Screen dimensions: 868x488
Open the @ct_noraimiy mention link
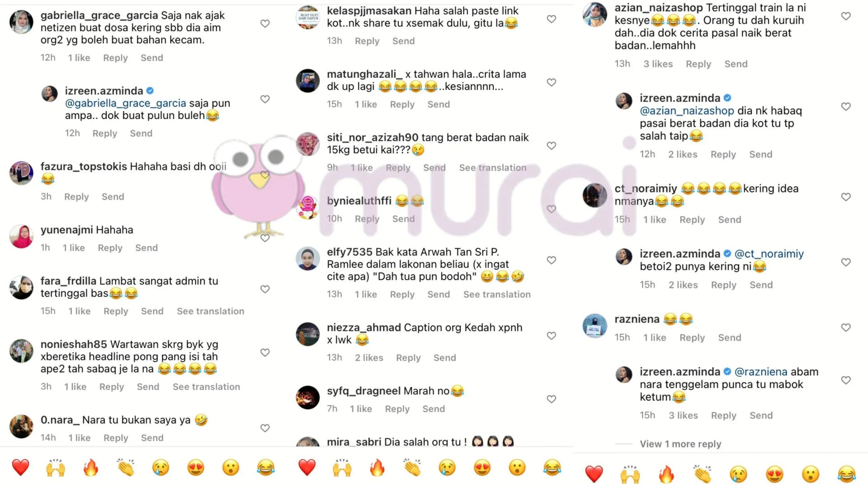tap(769, 253)
